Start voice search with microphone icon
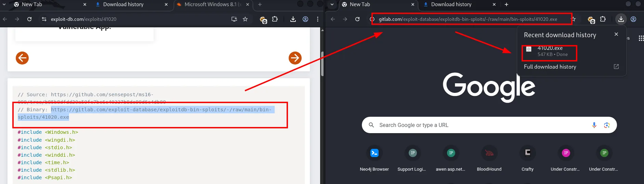The height and width of the screenshot is (184, 644). click(594, 125)
